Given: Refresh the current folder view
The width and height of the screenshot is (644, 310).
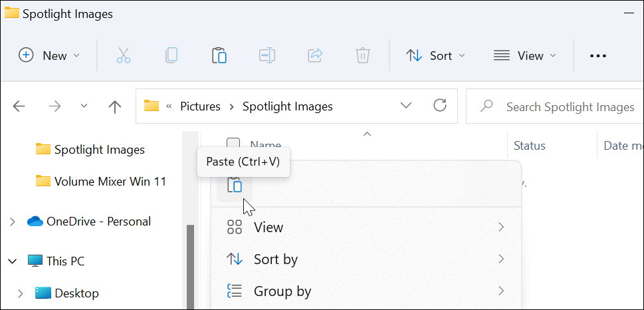Looking at the screenshot, I should [x=439, y=106].
